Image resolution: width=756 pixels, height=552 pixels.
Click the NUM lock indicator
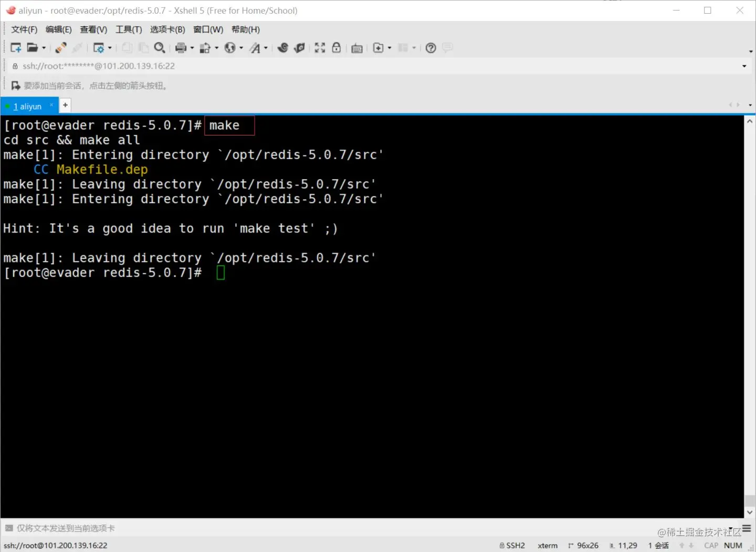pos(733,546)
